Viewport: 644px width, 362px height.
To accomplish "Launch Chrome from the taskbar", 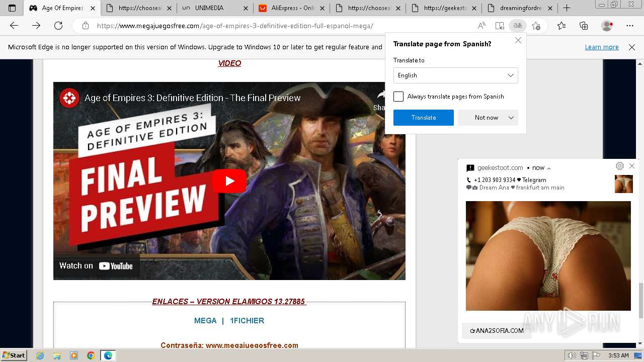I will click(91, 355).
